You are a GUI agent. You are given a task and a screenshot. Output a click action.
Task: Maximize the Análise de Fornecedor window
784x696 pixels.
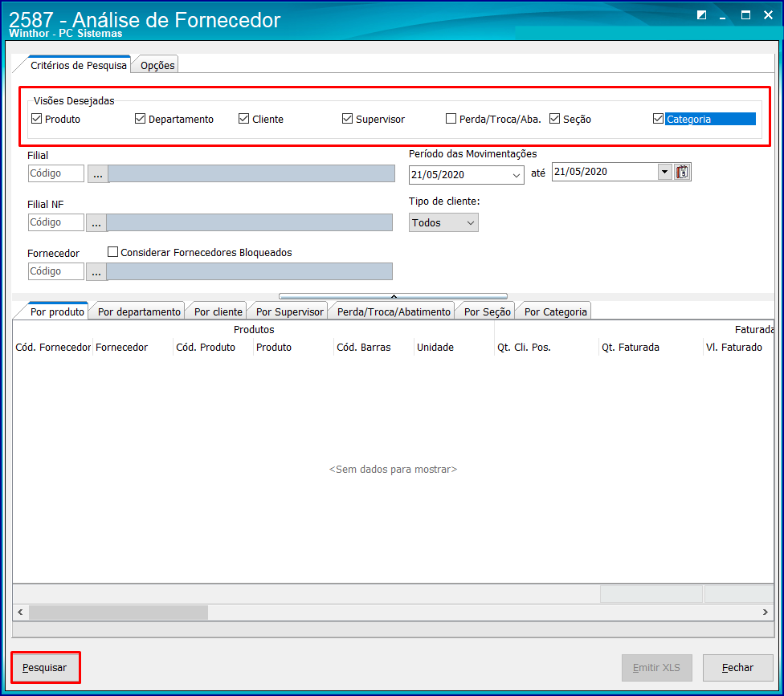(745, 15)
